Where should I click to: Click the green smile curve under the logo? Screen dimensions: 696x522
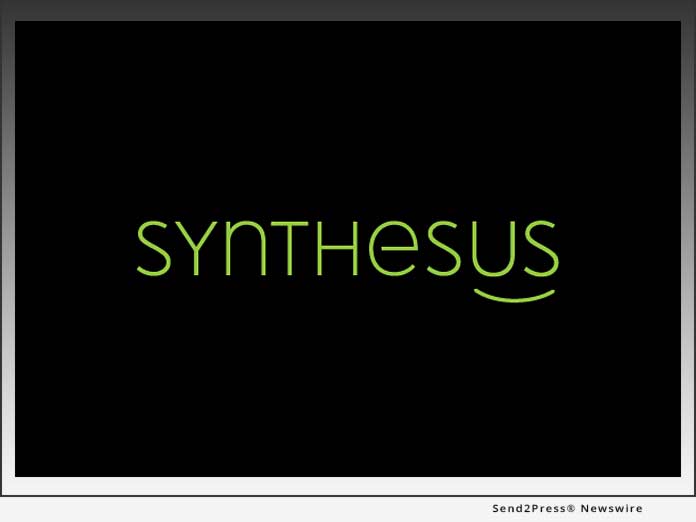pyautogui.click(x=514, y=295)
